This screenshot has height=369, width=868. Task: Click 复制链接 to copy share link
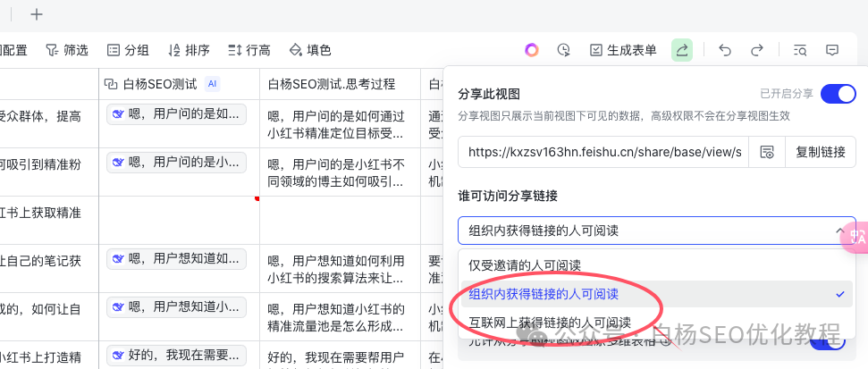[x=821, y=152]
